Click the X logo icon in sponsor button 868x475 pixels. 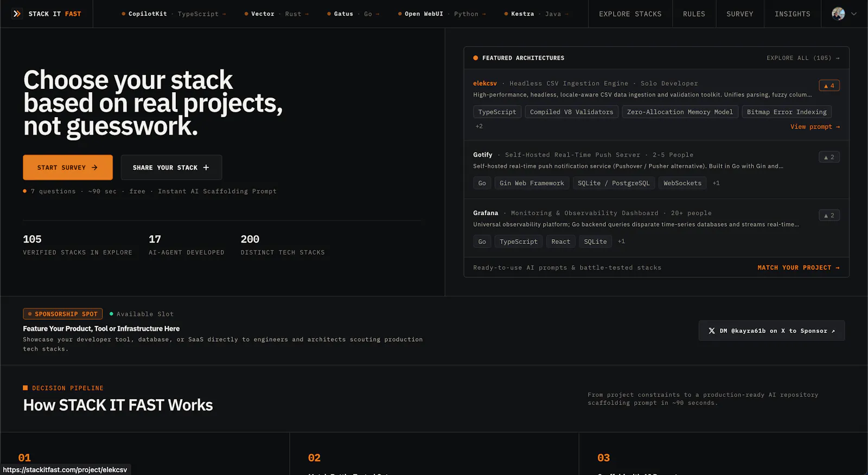pyautogui.click(x=712, y=331)
